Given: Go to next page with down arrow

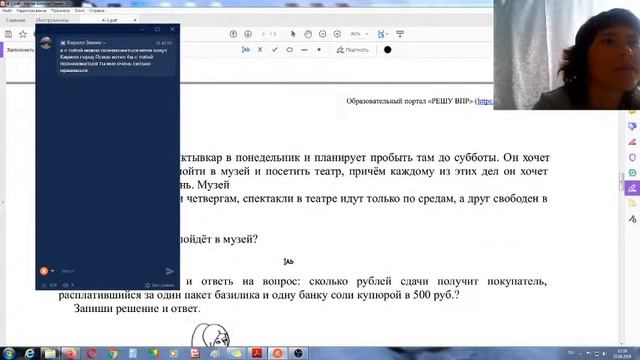Looking at the screenshot, I should [248, 34].
